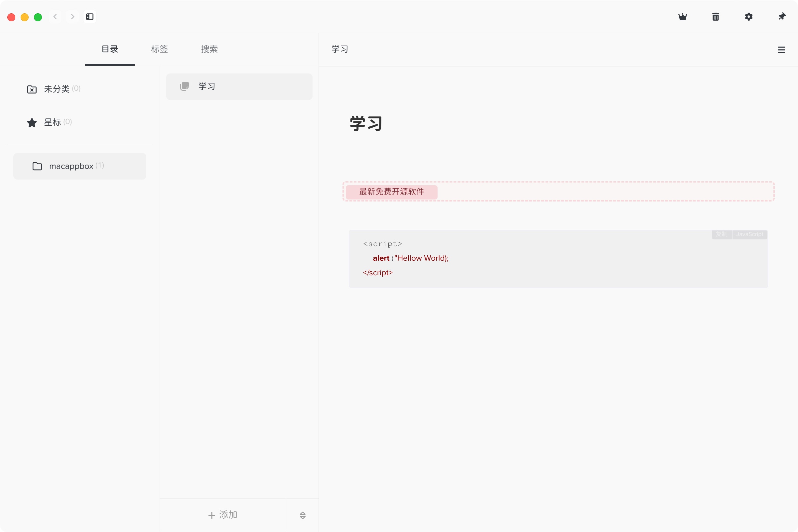This screenshot has height=532, width=798.
Task: Click the note stack icon beside 学习
Action: 185,86
